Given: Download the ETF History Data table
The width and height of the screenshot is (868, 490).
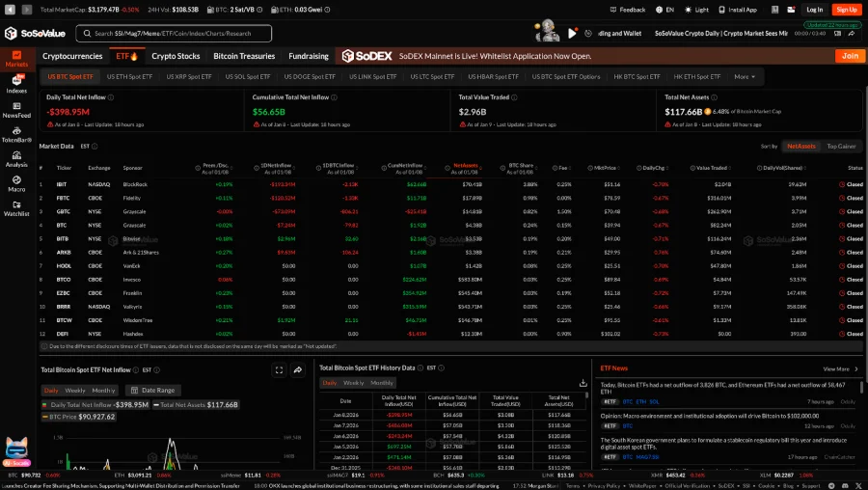Looking at the screenshot, I should pyautogui.click(x=583, y=383).
